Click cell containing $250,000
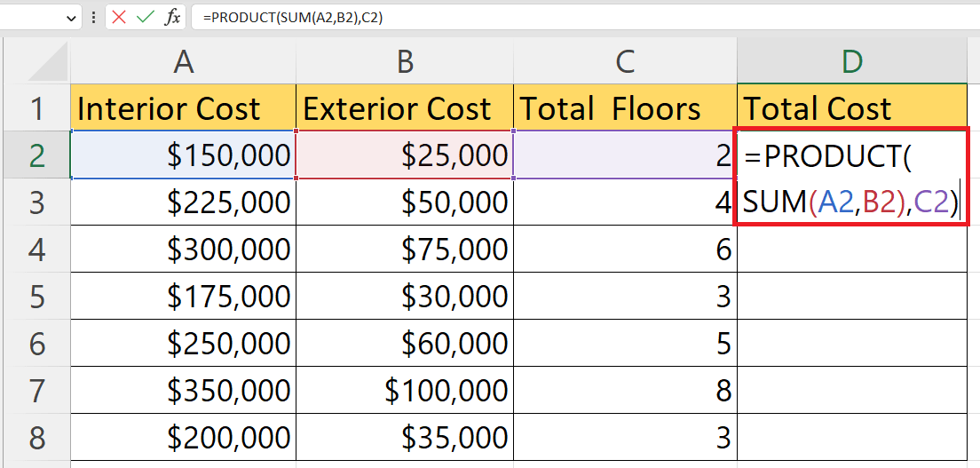Image resolution: width=980 pixels, height=468 pixels. click(x=183, y=343)
